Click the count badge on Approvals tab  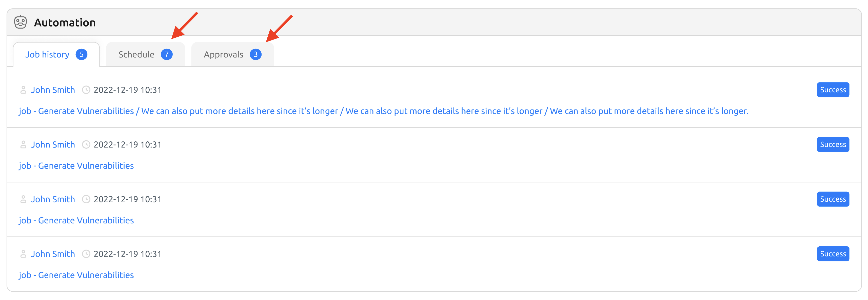click(x=256, y=54)
